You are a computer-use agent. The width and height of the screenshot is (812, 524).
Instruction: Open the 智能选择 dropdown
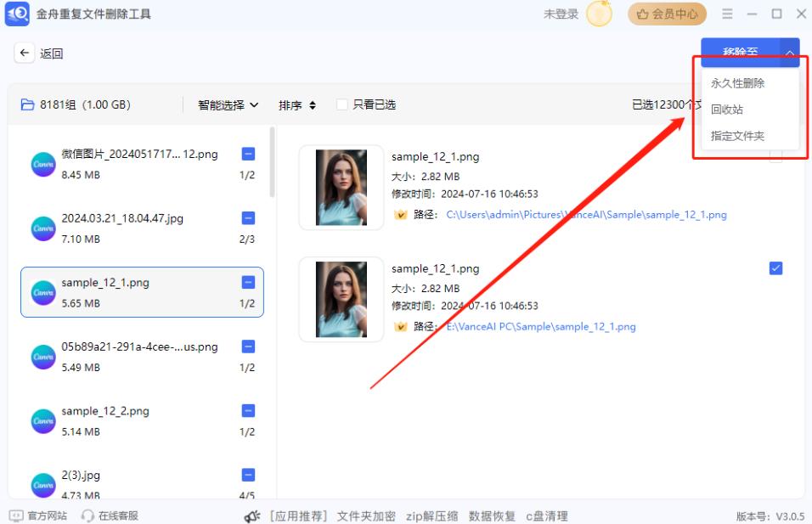(228, 105)
